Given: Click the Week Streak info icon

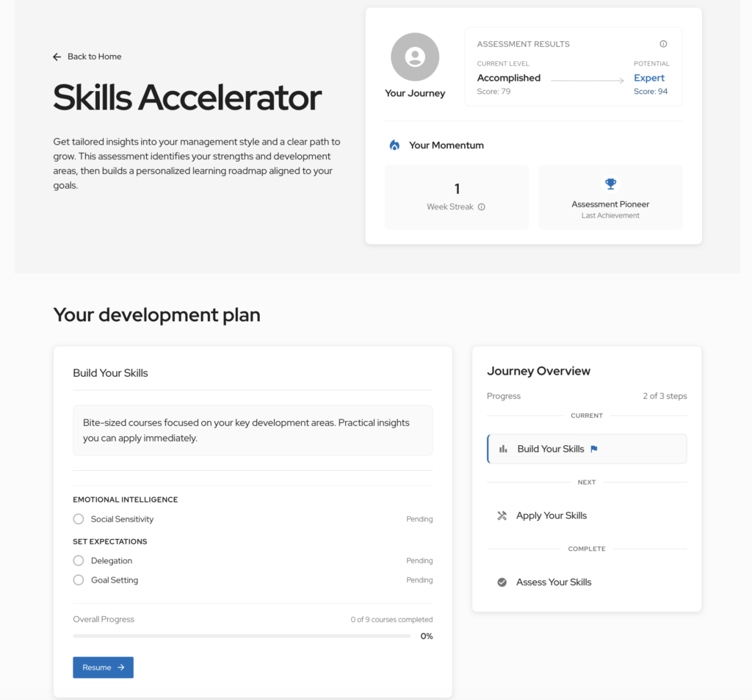Looking at the screenshot, I should click(482, 207).
